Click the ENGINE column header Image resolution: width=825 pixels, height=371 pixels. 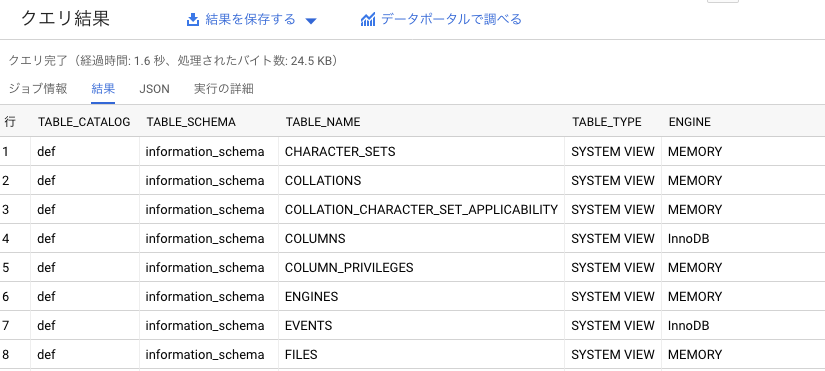pyautogui.click(x=690, y=122)
